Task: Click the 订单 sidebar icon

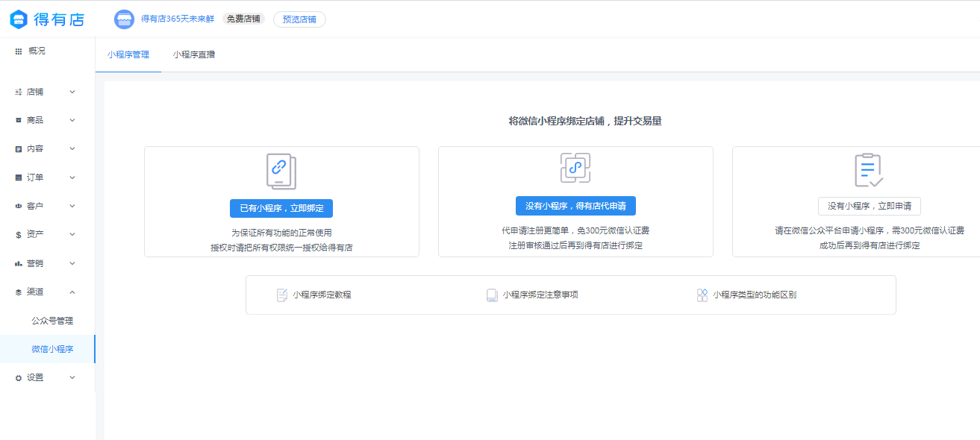Action: [x=19, y=177]
